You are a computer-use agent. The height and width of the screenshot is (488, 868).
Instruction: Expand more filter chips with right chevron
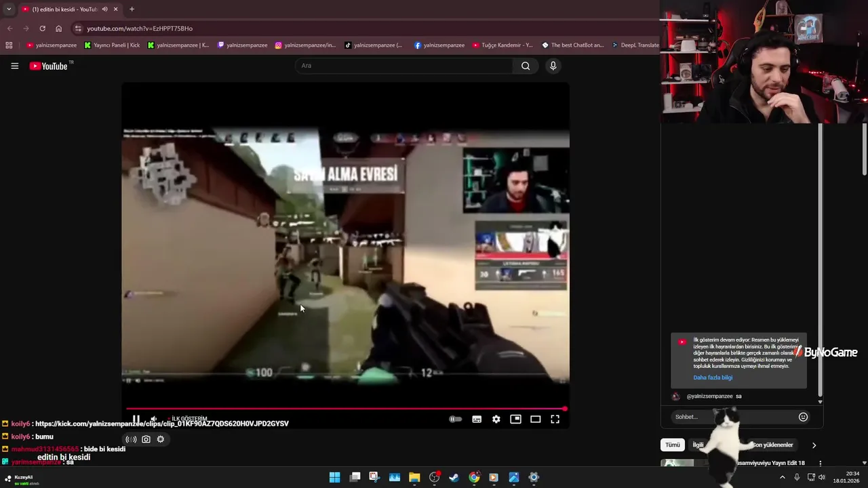point(814,445)
